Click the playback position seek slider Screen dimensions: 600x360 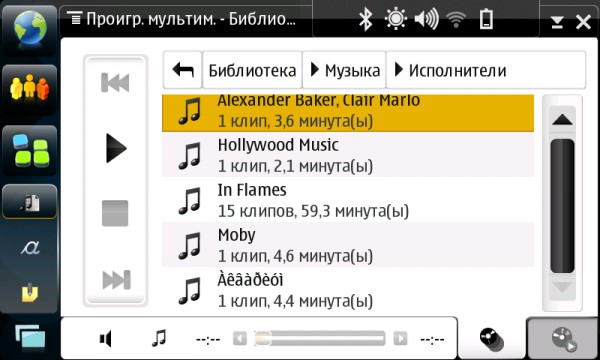tap(320, 338)
